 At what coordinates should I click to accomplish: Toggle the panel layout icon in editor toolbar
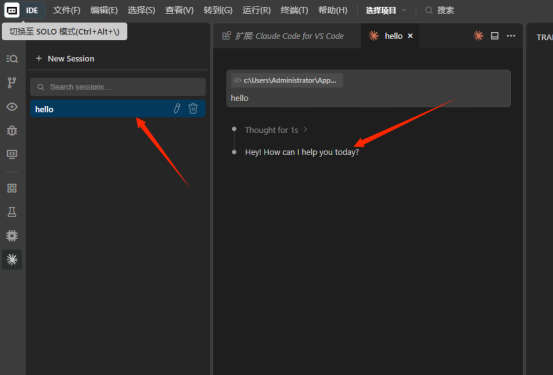coord(494,36)
